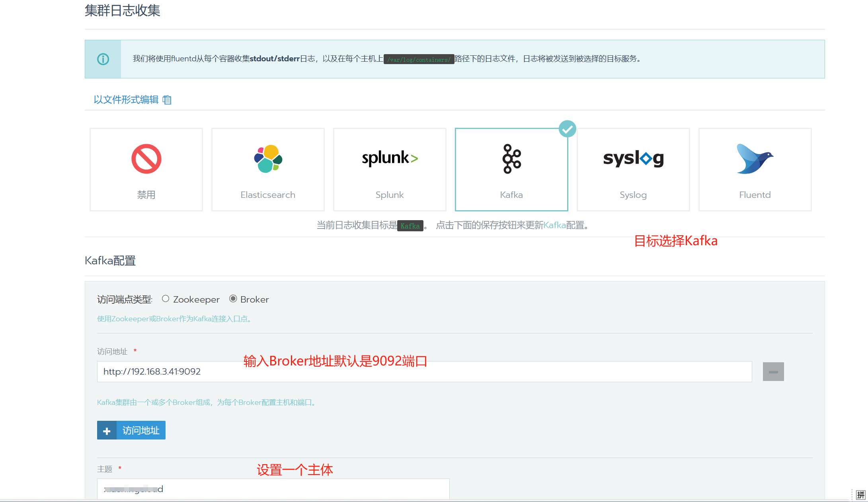Image resolution: width=868 pixels, height=502 pixels.
Task: Select the Zookeeper endpoint type radio
Action: [x=166, y=299]
